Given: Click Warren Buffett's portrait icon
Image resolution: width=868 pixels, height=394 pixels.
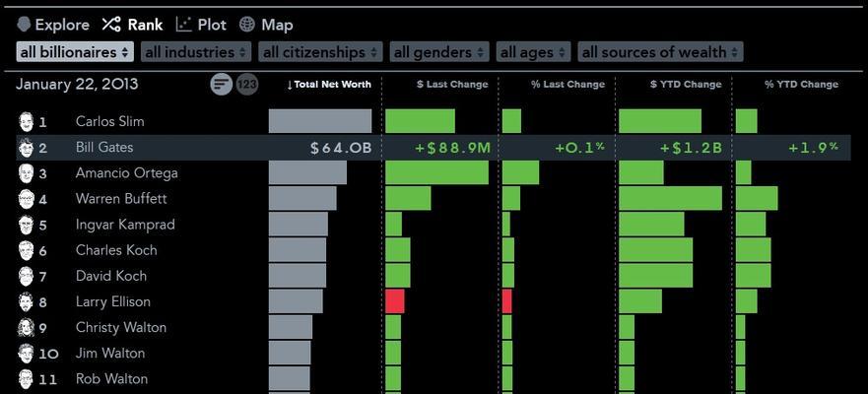Looking at the screenshot, I should (26, 199).
